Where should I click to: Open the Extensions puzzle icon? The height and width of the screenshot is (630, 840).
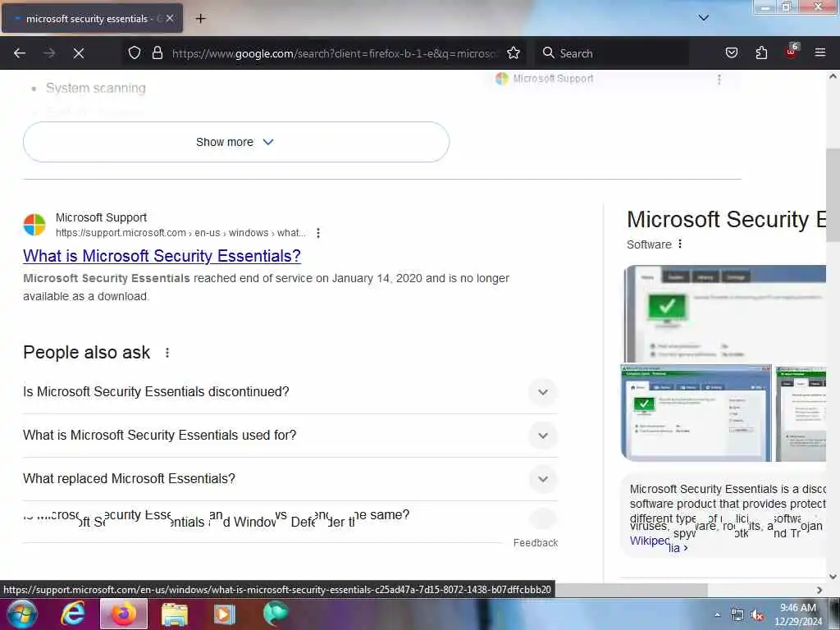(761, 52)
